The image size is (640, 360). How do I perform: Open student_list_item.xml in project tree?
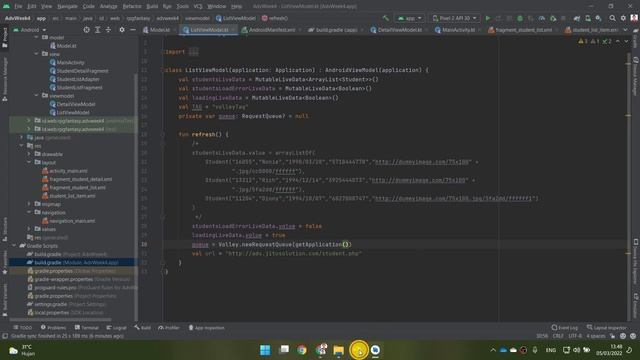coord(72,196)
